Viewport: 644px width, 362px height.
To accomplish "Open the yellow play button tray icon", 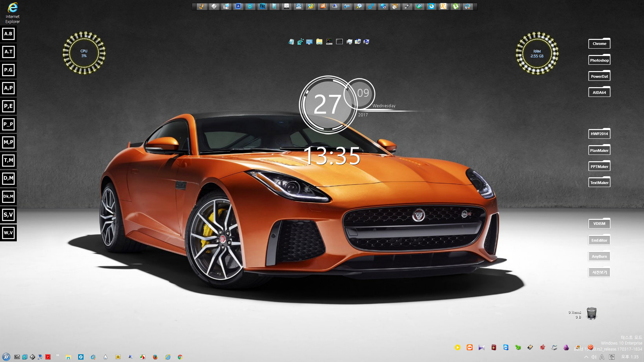I will click(458, 348).
